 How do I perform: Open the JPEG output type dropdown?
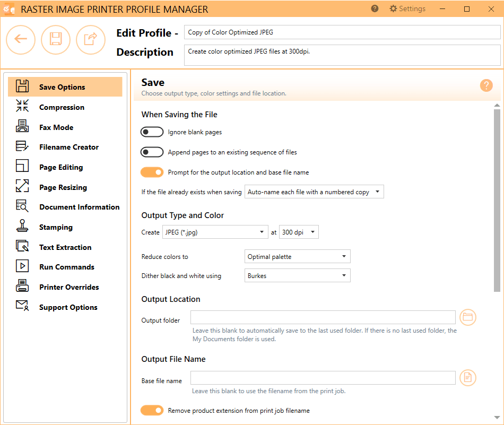pyautogui.click(x=215, y=232)
